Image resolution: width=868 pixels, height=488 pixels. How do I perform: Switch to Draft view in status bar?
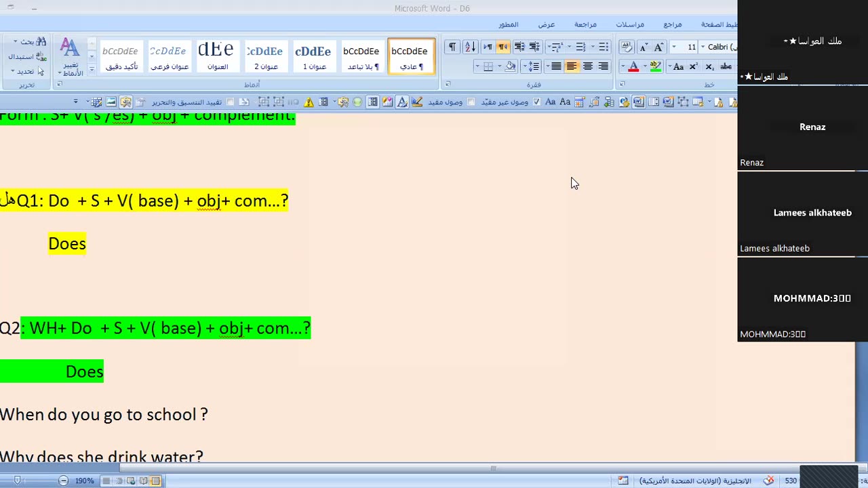(106, 481)
